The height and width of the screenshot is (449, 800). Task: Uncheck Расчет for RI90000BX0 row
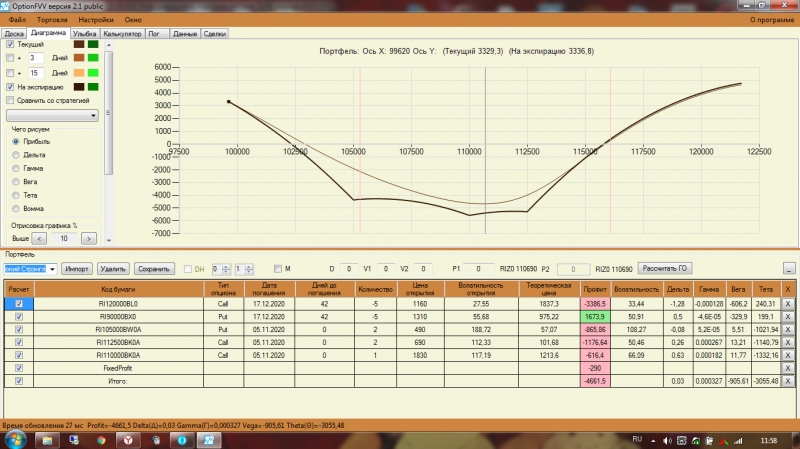coord(19,316)
